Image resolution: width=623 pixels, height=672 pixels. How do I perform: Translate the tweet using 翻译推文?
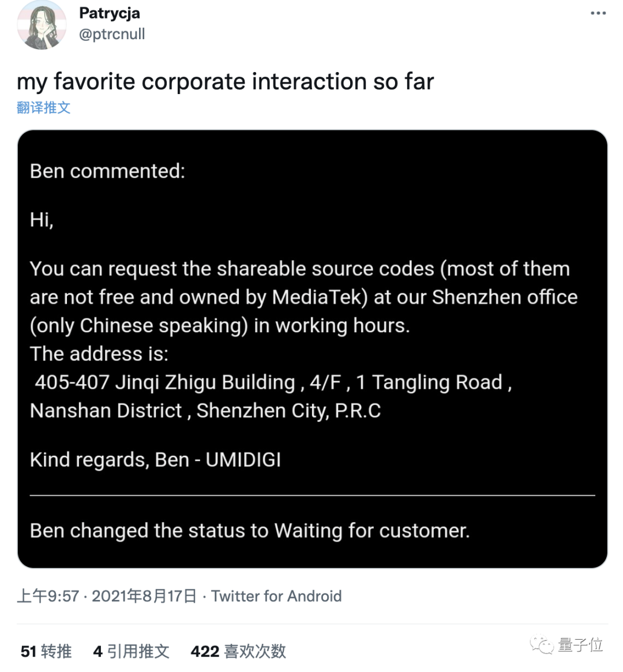43,107
